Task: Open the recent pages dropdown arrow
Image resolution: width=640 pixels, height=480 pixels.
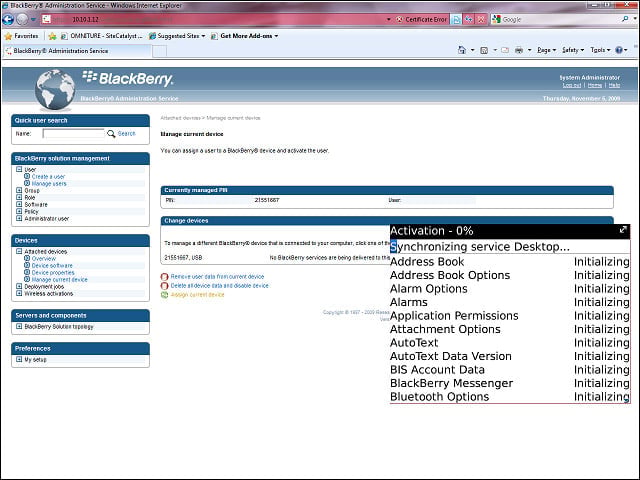Action: (x=33, y=20)
